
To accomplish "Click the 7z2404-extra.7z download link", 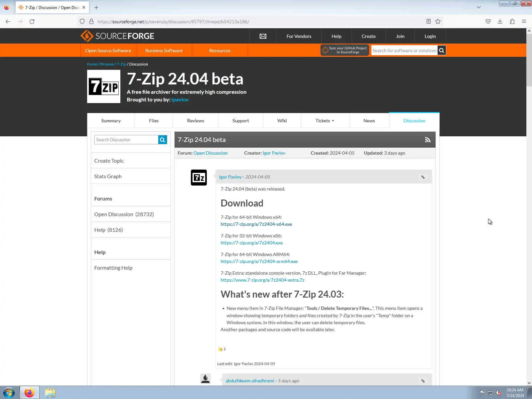I will (263, 280).
